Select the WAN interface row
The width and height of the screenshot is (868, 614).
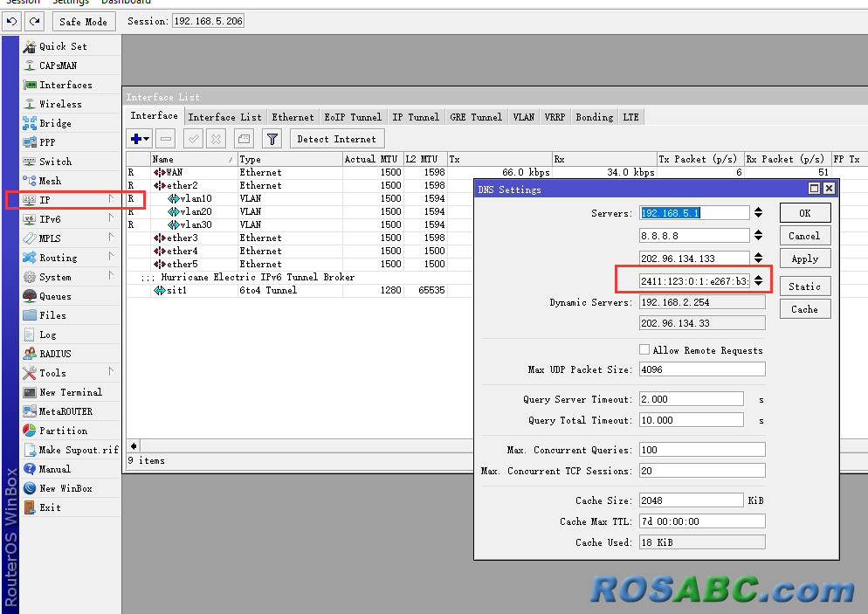(x=300, y=172)
